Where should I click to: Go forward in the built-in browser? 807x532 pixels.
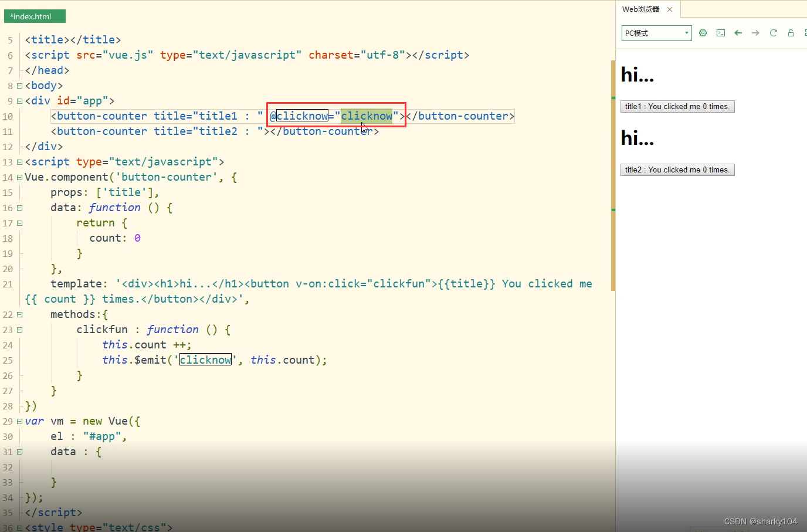755,33
